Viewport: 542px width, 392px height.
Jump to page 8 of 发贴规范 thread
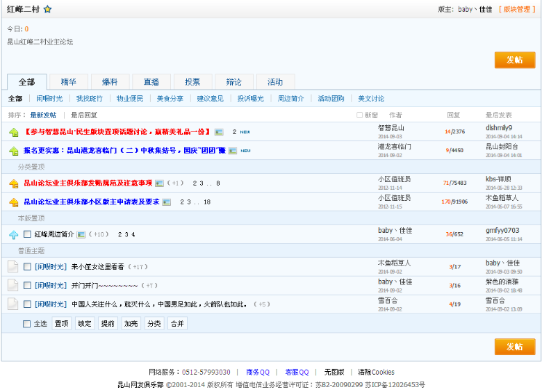[x=218, y=183]
